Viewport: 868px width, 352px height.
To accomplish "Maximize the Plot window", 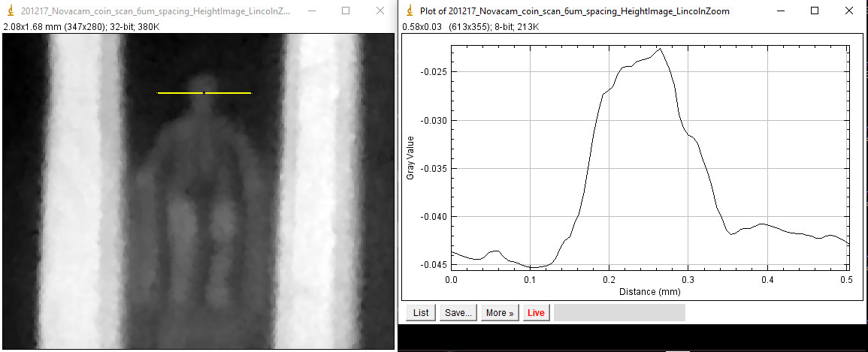I will (x=815, y=11).
